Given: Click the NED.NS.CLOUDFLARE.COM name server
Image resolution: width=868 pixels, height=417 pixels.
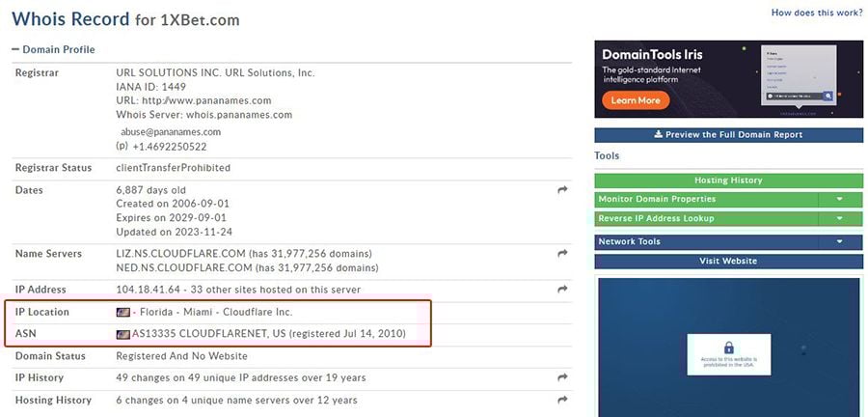Looking at the screenshot, I should 184,268.
